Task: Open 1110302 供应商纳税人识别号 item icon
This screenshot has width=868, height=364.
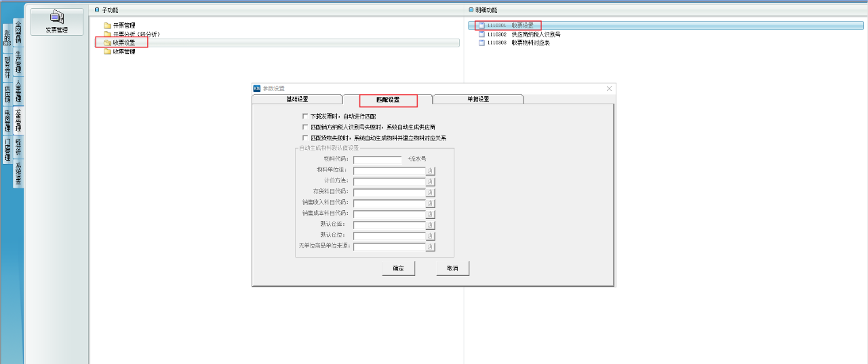Action: coord(481,35)
